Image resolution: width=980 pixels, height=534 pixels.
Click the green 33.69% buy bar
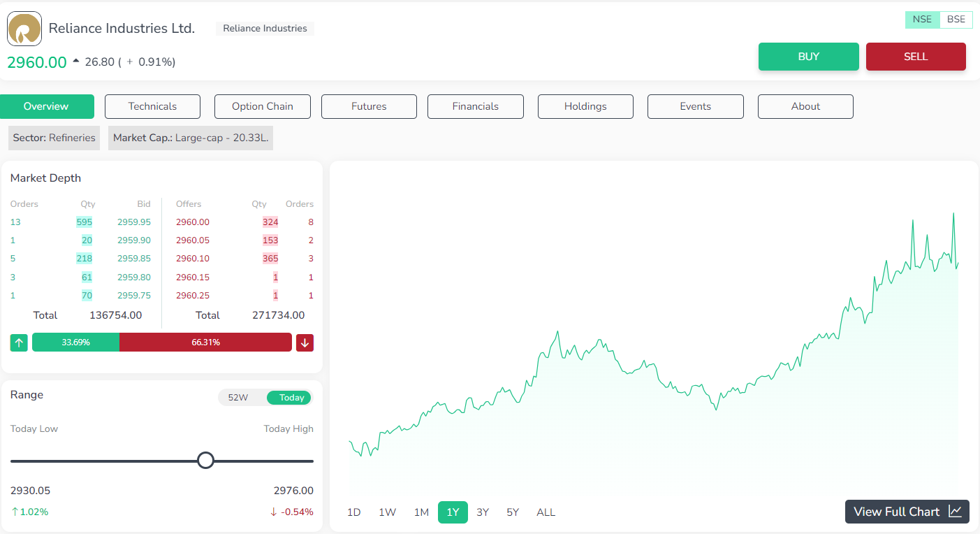click(75, 342)
